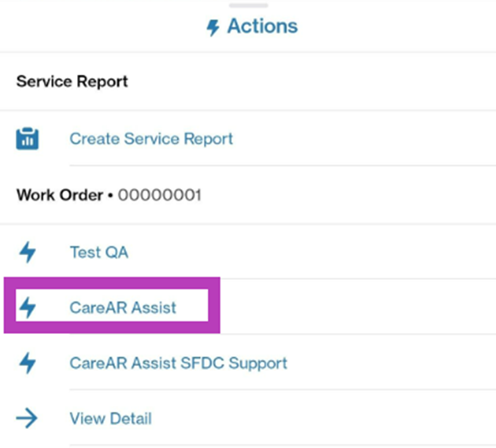Click the work order number 00000001
The width and height of the screenshot is (496, 448).
pyautogui.click(x=160, y=195)
